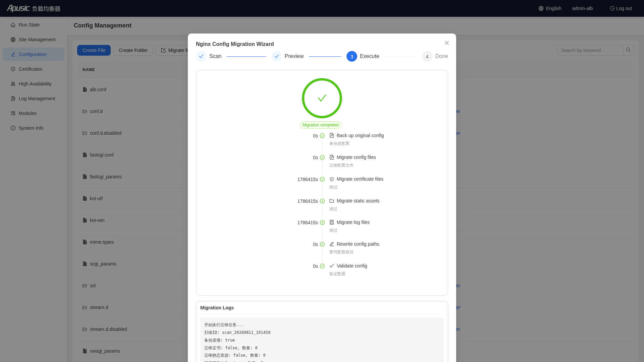Screen dimensions: 644x362
Task: Click the Apusic logo in the header
Action: tap(34, 8)
